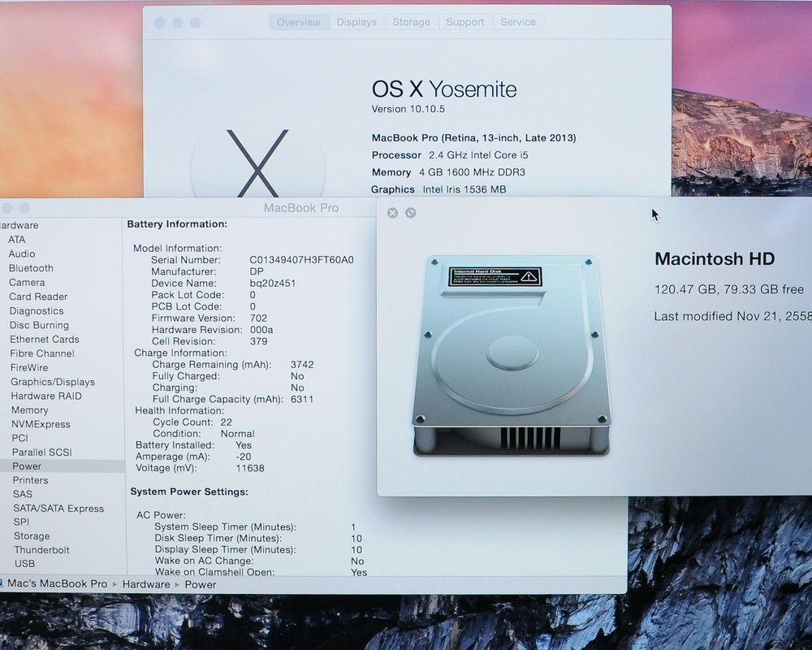Select SPI in the sidebar
The width and height of the screenshot is (812, 650).
(x=21, y=522)
